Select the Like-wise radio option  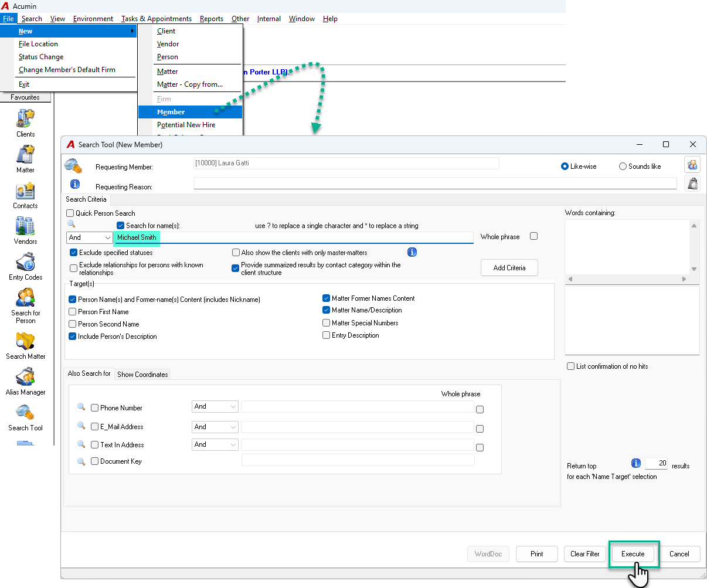pos(565,166)
